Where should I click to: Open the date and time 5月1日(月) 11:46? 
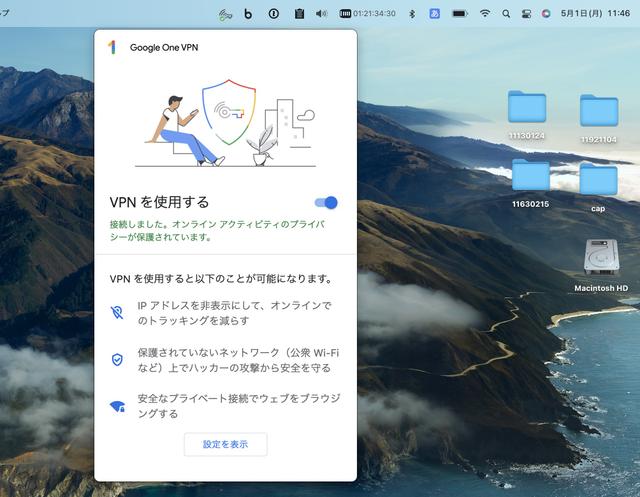pyautogui.click(x=596, y=13)
